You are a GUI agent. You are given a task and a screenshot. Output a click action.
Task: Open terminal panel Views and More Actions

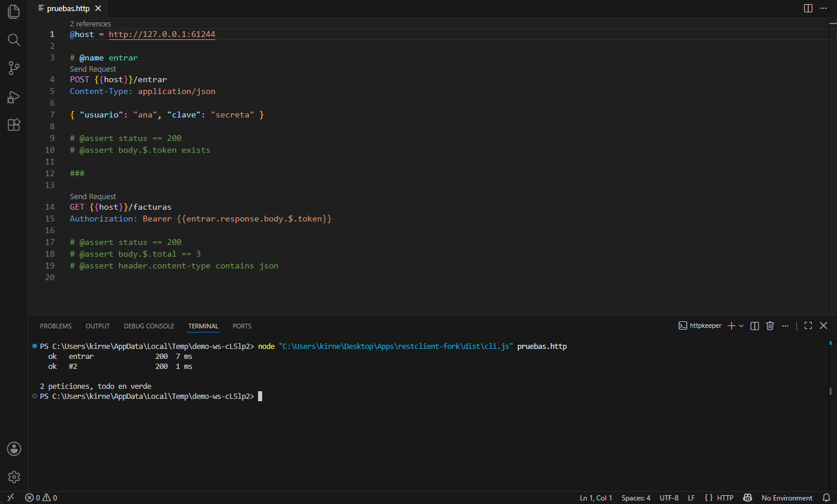click(x=785, y=325)
